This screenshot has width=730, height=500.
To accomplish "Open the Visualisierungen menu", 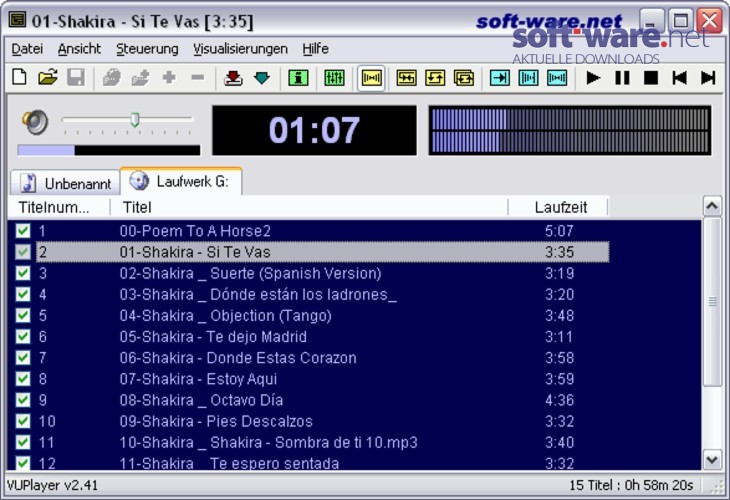I will point(240,48).
